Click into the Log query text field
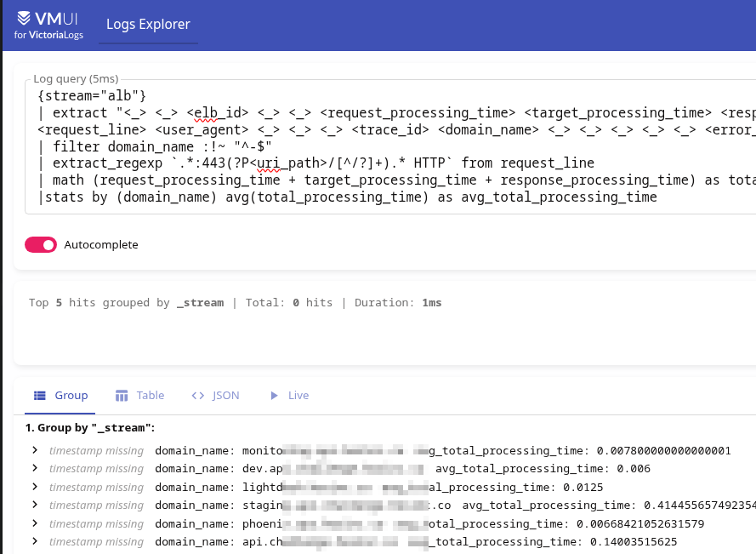Viewport: 756px width, 554px height. (x=391, y=145)
